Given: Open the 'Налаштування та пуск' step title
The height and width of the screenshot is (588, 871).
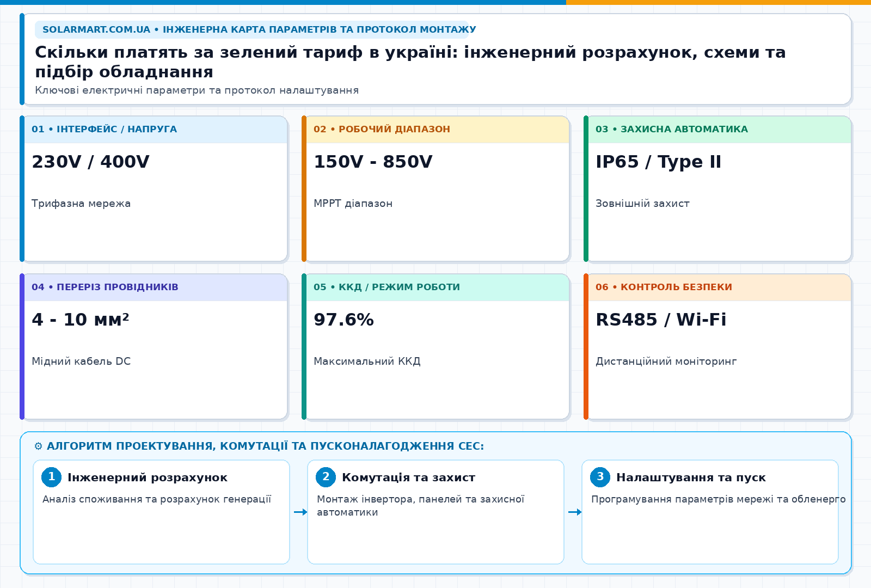Looking at the screenshot, I should [x=691, y=477].
